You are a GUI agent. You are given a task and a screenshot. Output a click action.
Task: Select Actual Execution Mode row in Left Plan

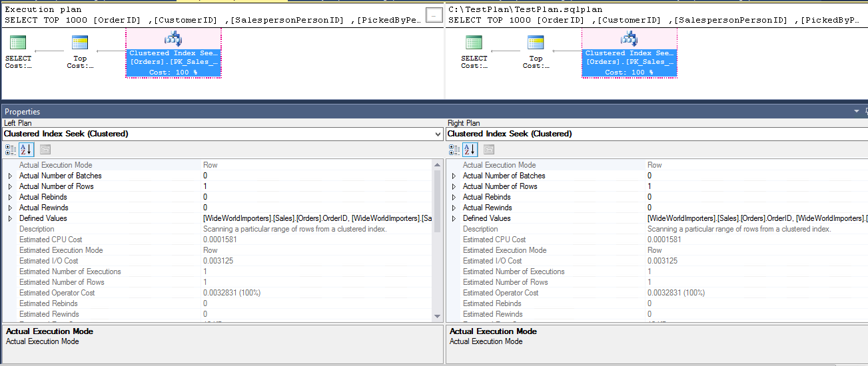pos(218,165)
